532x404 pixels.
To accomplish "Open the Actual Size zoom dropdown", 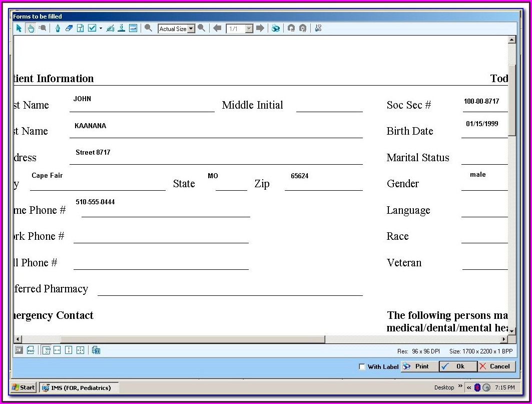I will coord(191,29).
